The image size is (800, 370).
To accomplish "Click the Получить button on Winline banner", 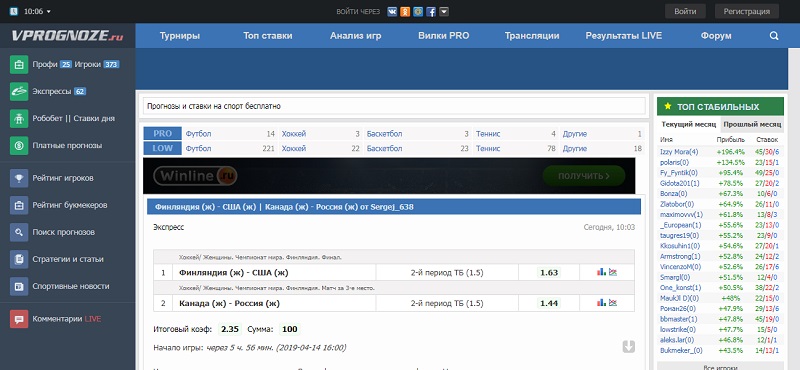I will click(584, 176).
